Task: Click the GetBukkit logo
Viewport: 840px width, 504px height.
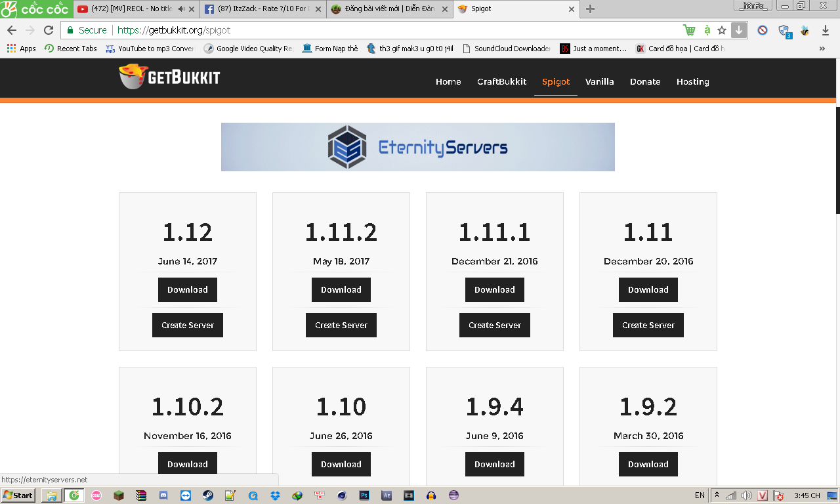Action: [169, 77]
